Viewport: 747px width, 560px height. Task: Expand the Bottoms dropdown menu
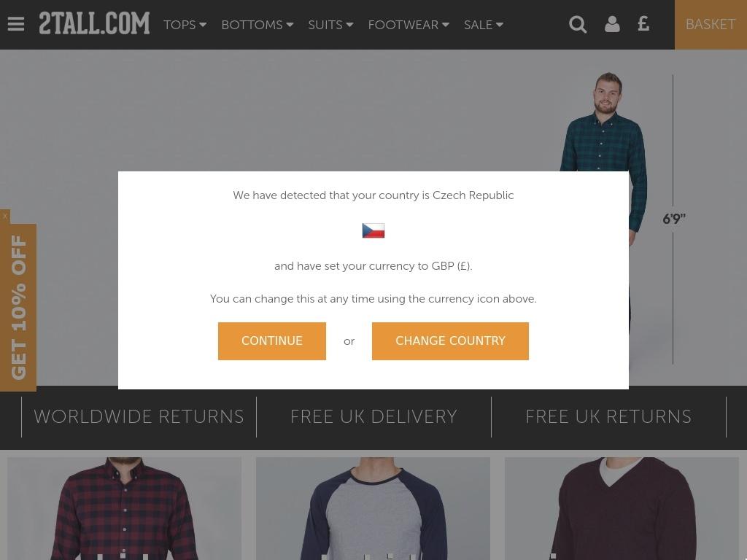click(258, 25)
